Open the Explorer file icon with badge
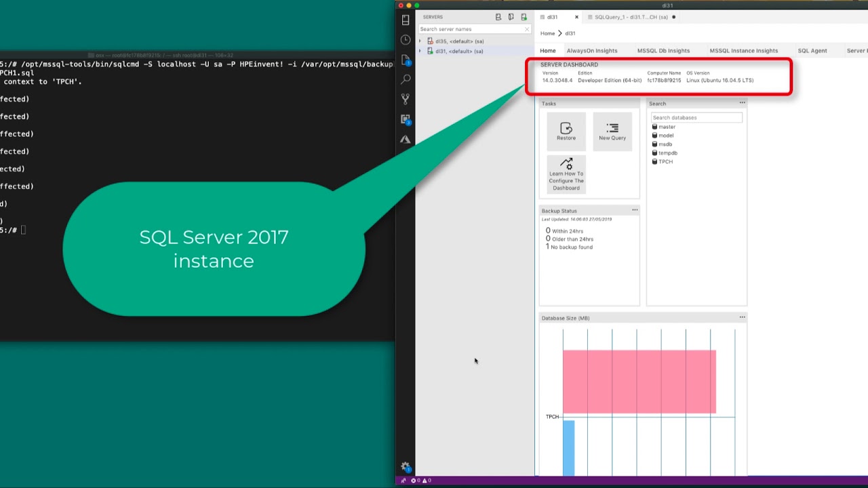 coord(406,60)
